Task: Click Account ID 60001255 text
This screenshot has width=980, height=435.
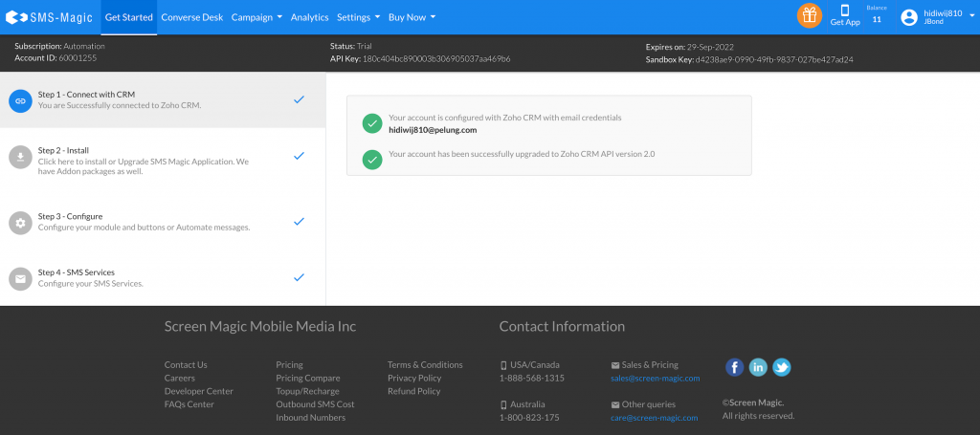Action: coord(56,58)
